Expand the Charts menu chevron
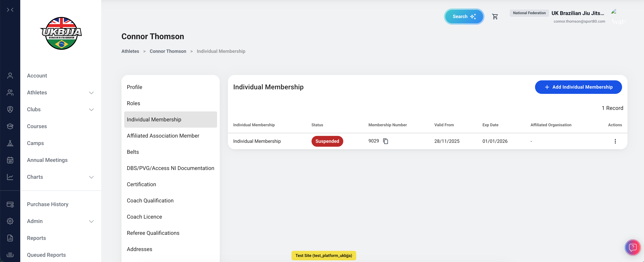Image resolution: width=644 pixels, height=262 pixels. coord(91,177)
